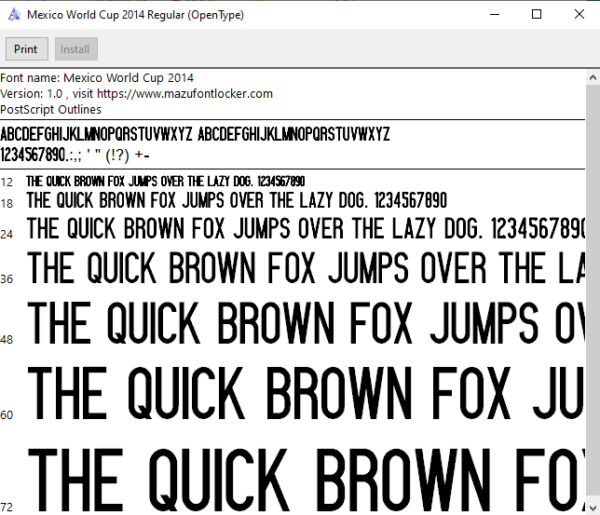Click the scrollbar up arrow
600x515 pixels.
(x=593, y=78)
